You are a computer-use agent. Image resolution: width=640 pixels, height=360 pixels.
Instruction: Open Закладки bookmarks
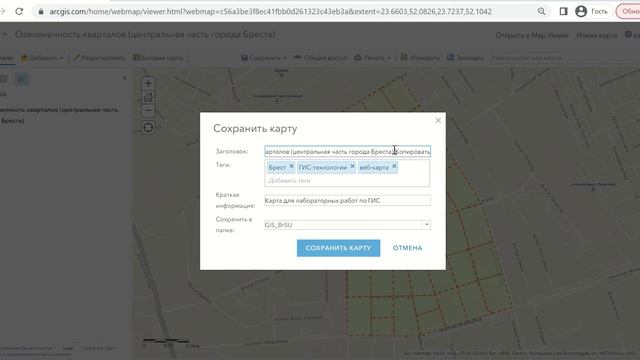(465, 58)
